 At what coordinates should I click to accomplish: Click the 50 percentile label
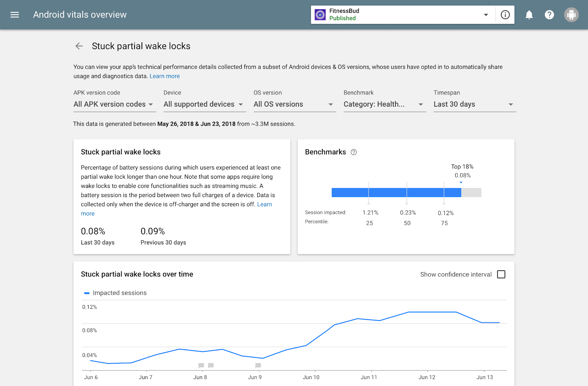(x=407, y=223)
